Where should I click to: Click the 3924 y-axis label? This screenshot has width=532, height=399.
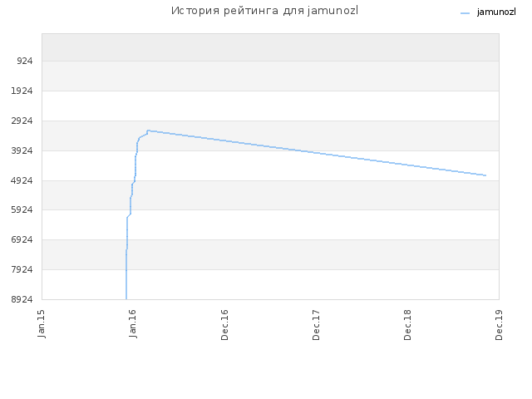point(22,150)
